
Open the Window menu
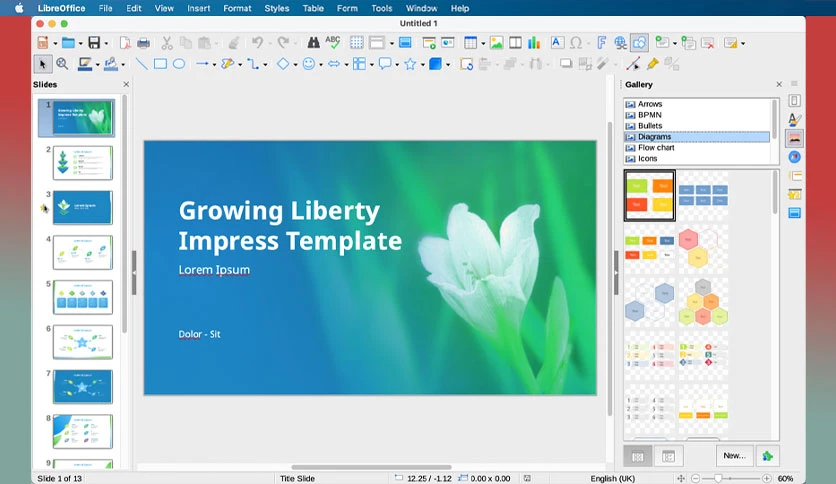(x=421, y=8)
